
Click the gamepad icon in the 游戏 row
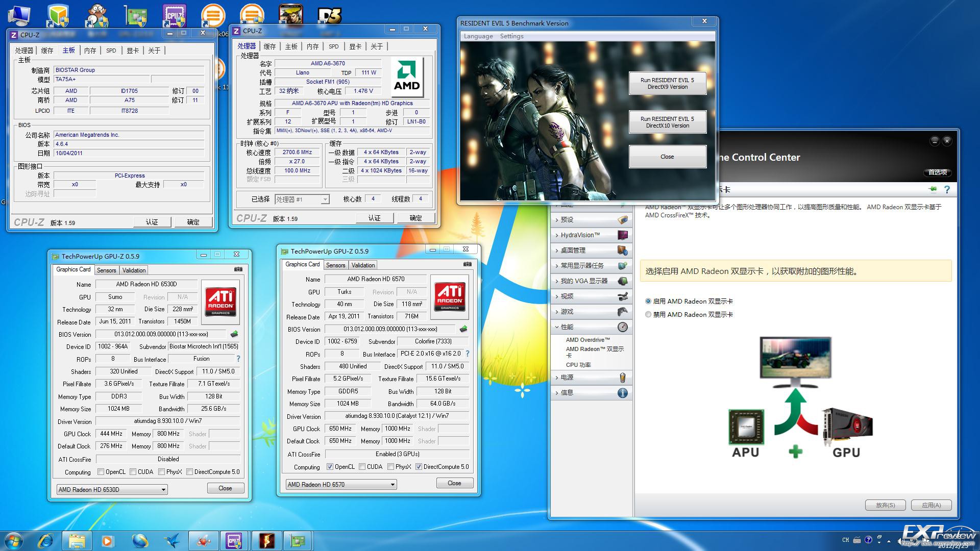point(622,311)
